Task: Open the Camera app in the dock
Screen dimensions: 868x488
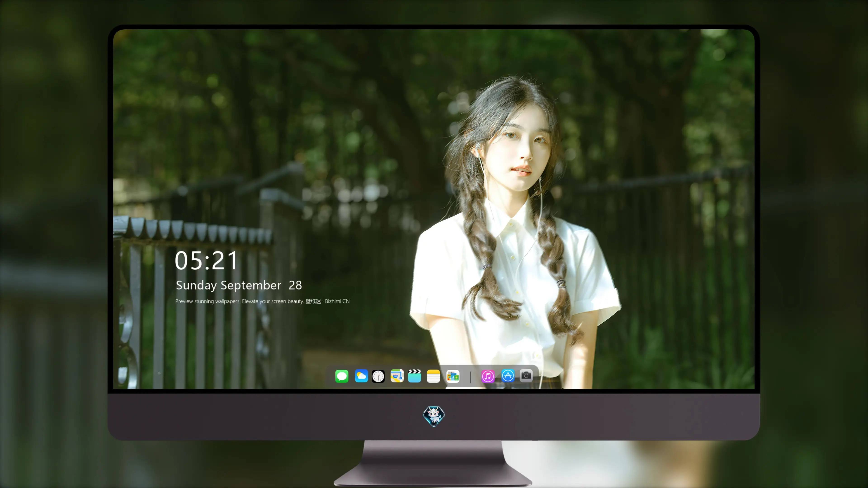Action: point(526,376)
